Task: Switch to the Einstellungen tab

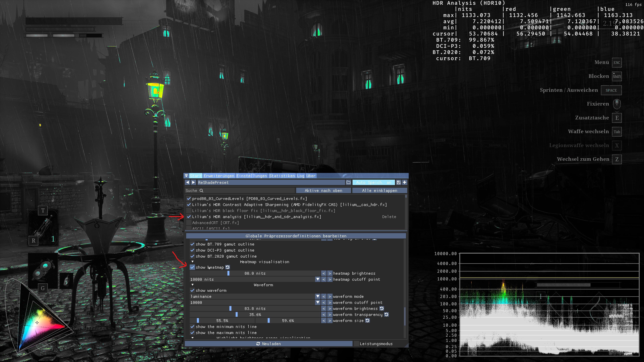Action: (252, 176)
